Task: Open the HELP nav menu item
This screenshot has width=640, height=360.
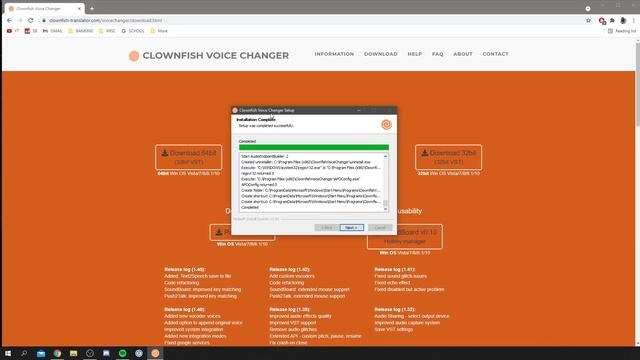Action: (x=414, y=54)
